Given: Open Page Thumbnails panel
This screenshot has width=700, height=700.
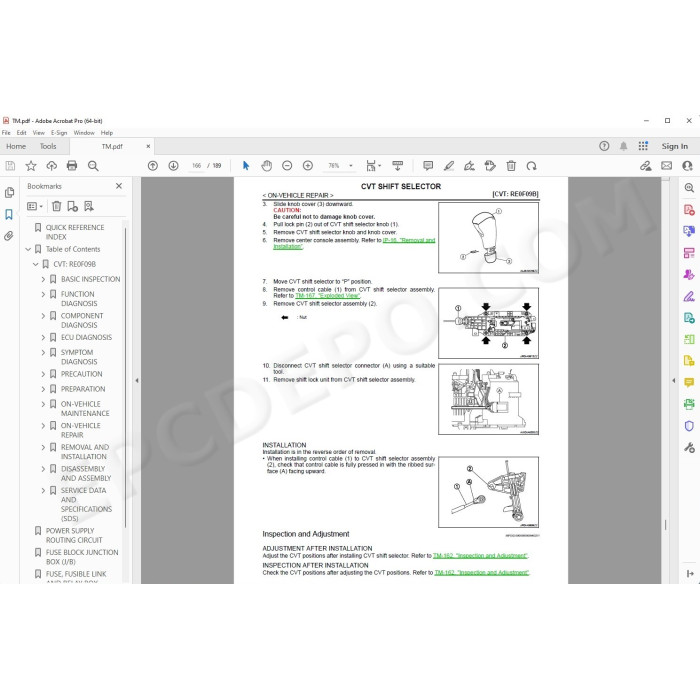Looking at the screenshot, I should point(9,193).
